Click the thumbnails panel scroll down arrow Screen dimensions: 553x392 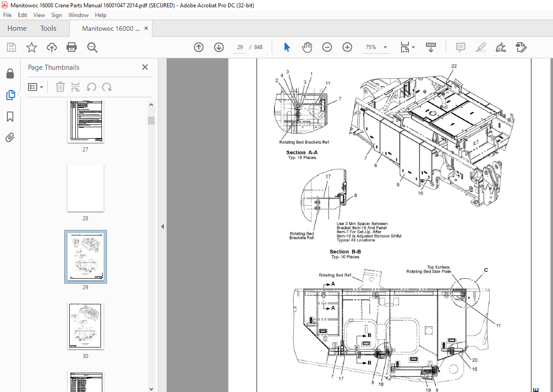151,388
